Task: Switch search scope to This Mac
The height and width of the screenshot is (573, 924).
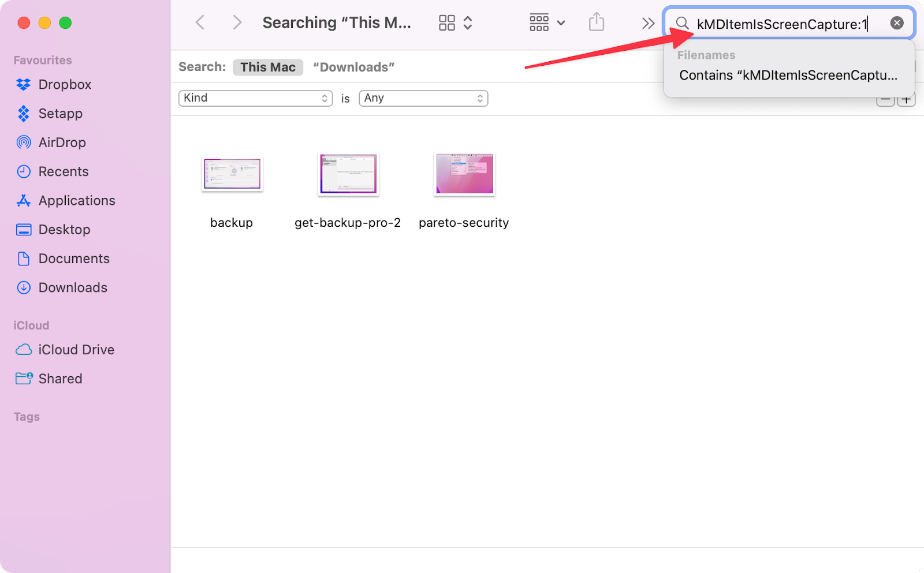Action: [x=267, y=67]
